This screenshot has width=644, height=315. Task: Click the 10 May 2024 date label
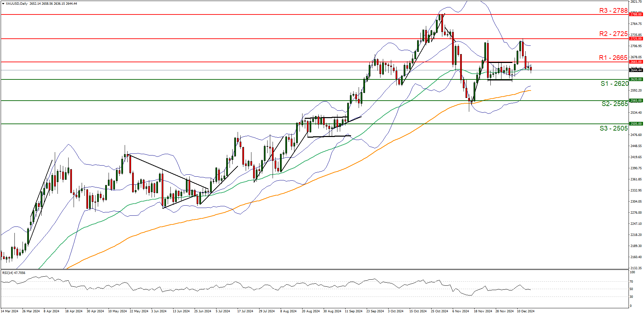(x=117, y=311)
